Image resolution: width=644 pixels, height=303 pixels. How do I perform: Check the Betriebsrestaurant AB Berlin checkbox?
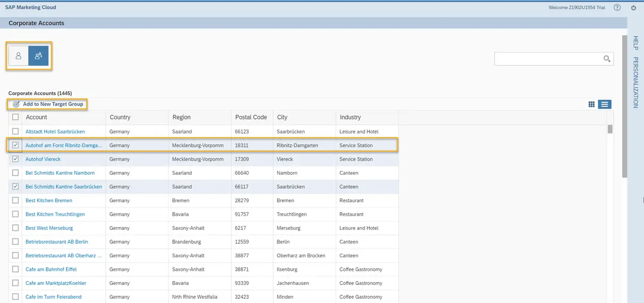(16, 242)
